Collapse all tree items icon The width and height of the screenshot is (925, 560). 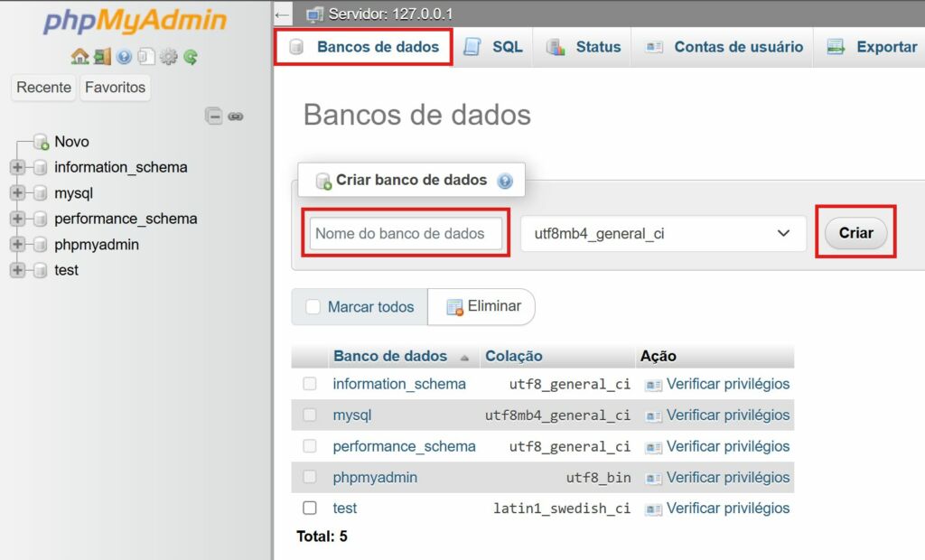tap(213, 116)
